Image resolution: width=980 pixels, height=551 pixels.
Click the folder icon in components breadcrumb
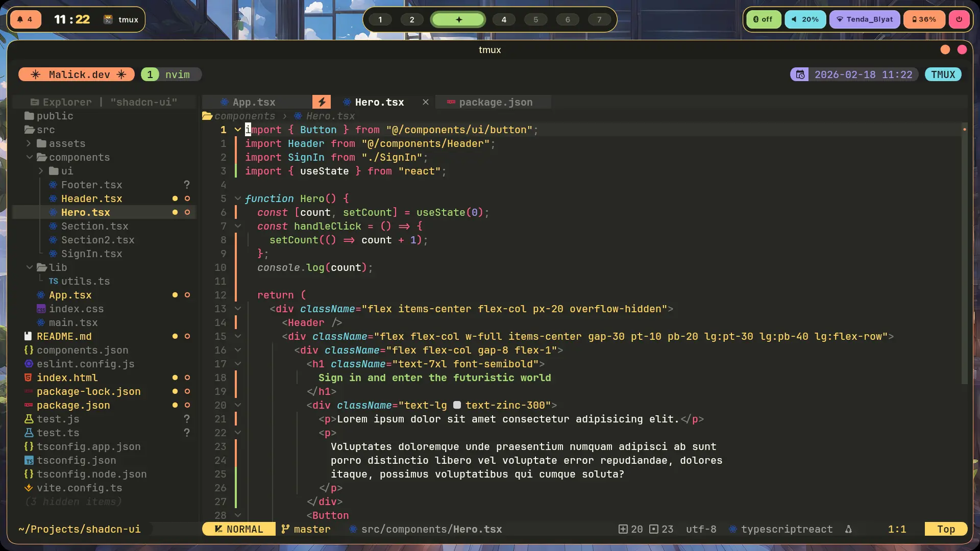coord(207,116)
